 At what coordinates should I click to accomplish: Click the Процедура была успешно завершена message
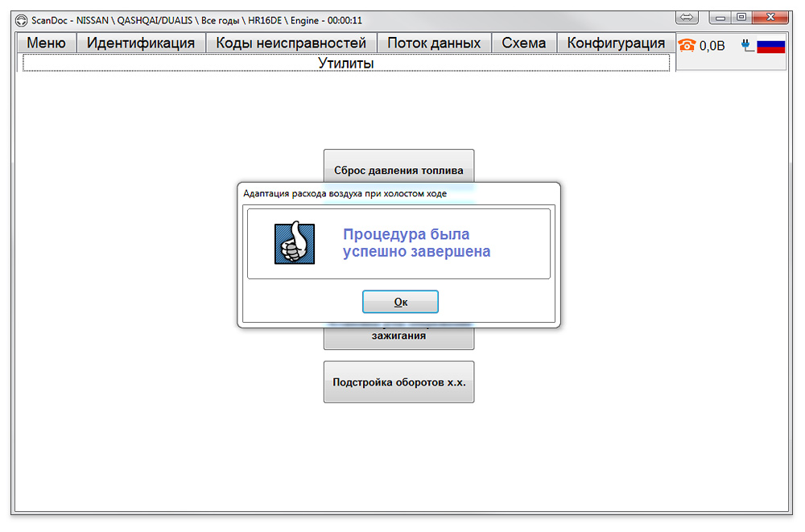click(x=416, y=243)
